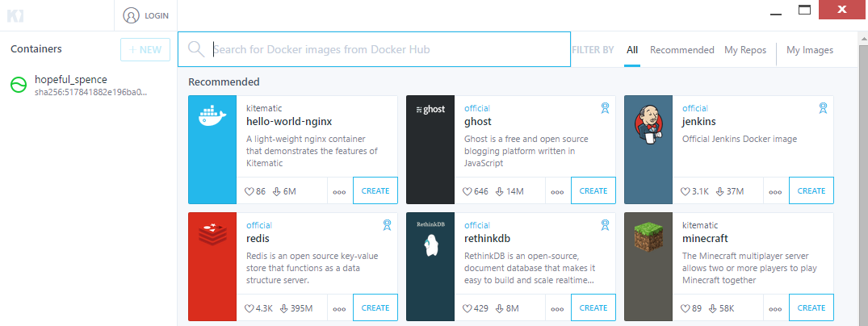Screen dimensions: 868x326
Task: Create a redis container
Action: coord(375,307)
